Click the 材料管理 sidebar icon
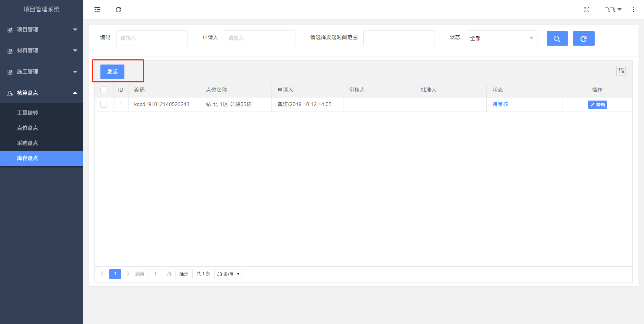This screenshot has width=644, height=324. 10,51
